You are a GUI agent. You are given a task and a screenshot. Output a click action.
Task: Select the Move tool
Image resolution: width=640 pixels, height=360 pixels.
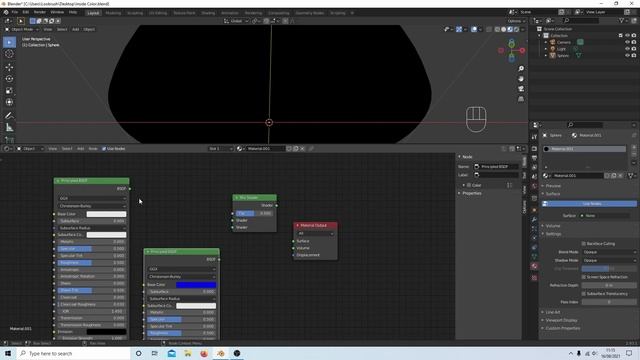click(9, 67)
